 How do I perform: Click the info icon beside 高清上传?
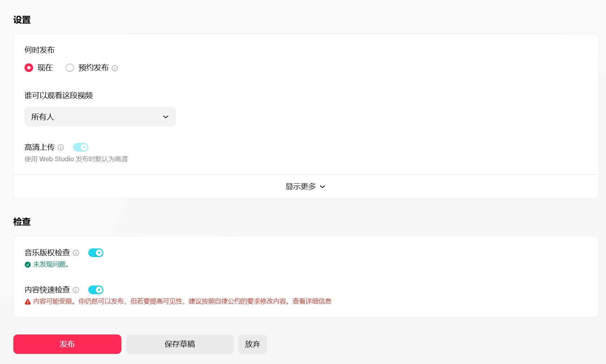(x=61, y=147)
